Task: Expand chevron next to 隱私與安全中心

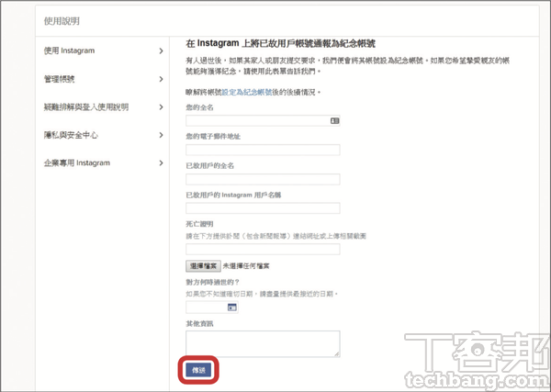Action: 161,135
